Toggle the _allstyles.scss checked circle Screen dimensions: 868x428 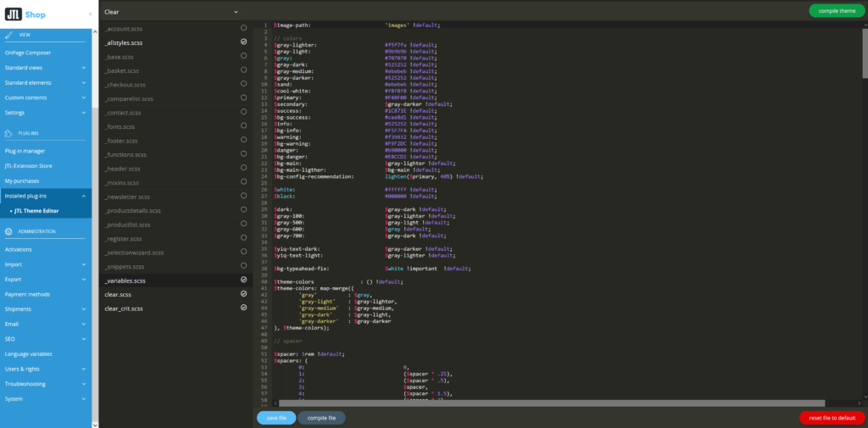tap(244, 42)
